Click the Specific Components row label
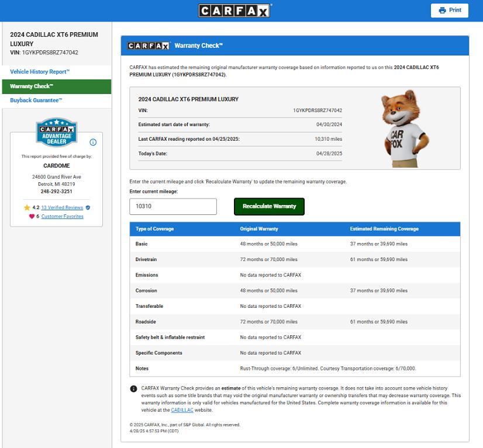The width and height of the screenshot is (483, 448). [x=158, y=353]
